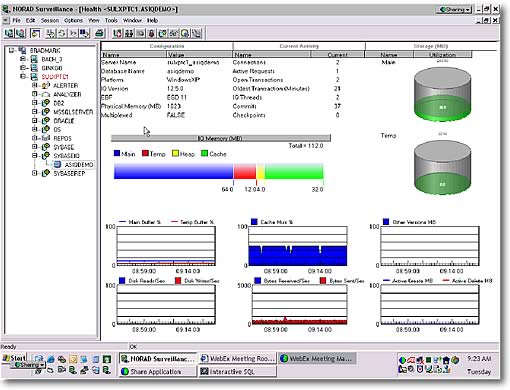Screen dimensions: 510x390
Task: Click the Bytes Received/Sec chart
Action: (x=299, y=305)
